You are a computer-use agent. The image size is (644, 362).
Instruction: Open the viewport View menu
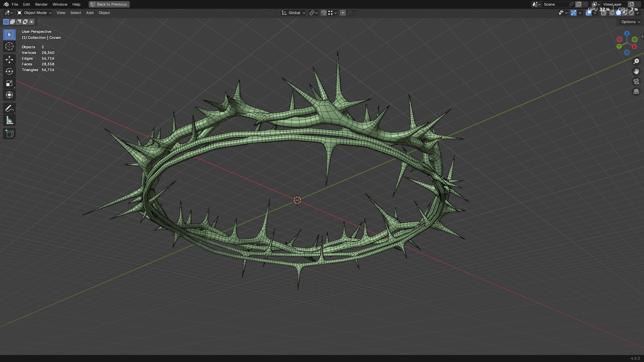coord(61,13)
